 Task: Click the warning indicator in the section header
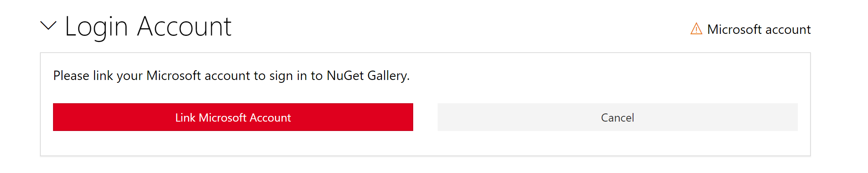tap(696, 29)
